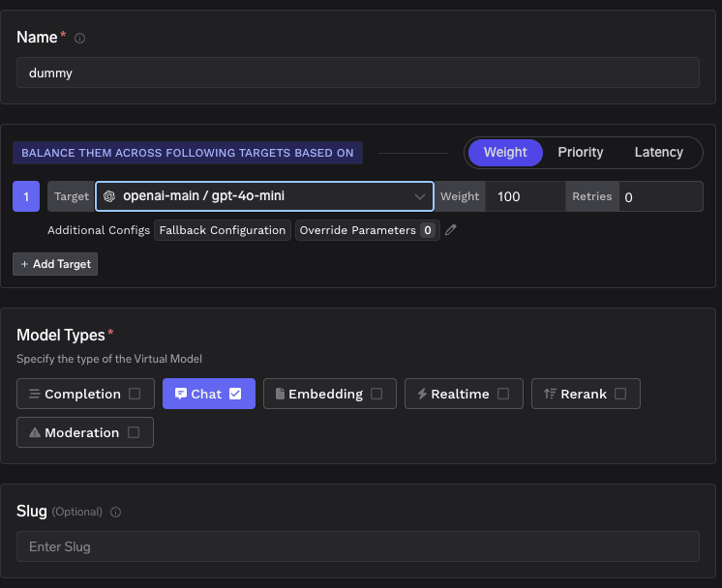
Task: Click the Balance Them Across Following Targets label
Action: [188, 153]
